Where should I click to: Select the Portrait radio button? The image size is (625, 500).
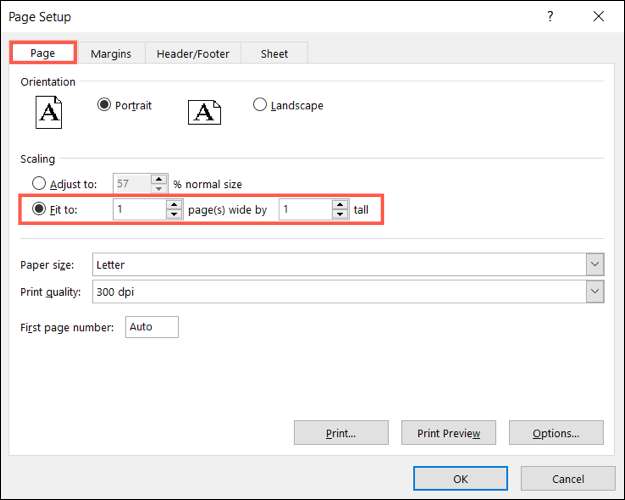click(105, 105)
